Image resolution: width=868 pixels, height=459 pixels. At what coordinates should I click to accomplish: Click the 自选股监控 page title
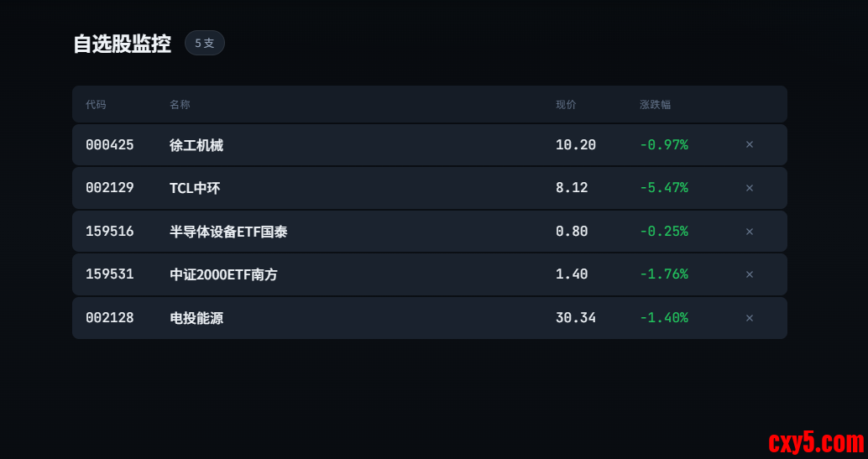pyautogui.click(x=122, y=44)
